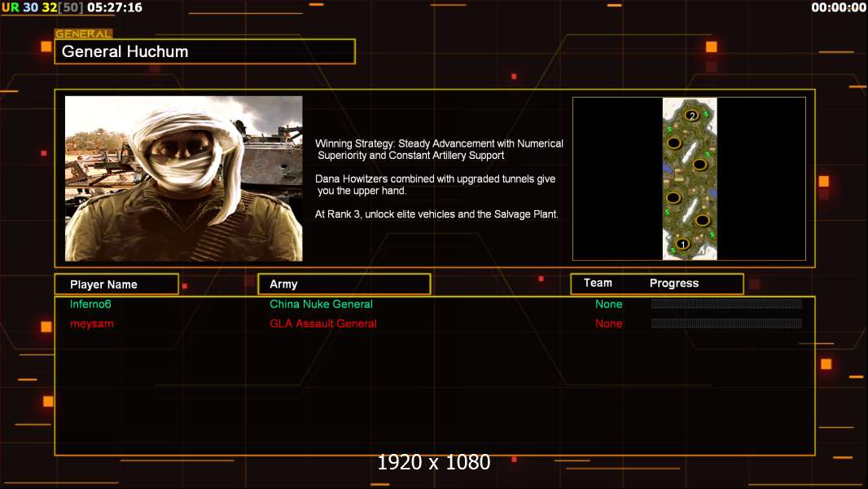Select start position 1 on map
Image resolution: width=868 pixels, height=489 pixels.
683,244
